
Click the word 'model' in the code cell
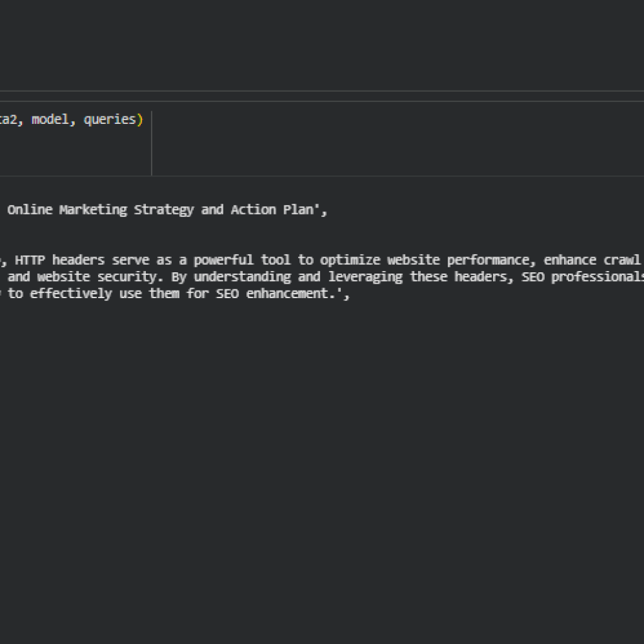[50, 119]
